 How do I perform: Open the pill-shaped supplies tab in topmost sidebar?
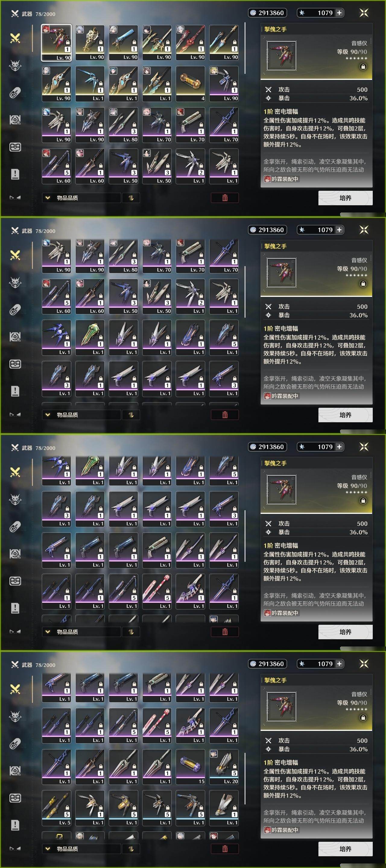click(x=15, y=93)
